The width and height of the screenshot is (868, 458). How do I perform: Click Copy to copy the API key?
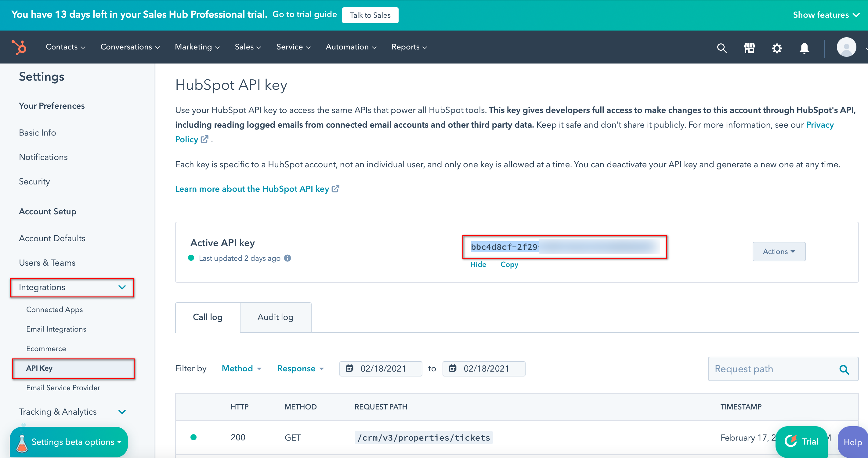[509, 264]
